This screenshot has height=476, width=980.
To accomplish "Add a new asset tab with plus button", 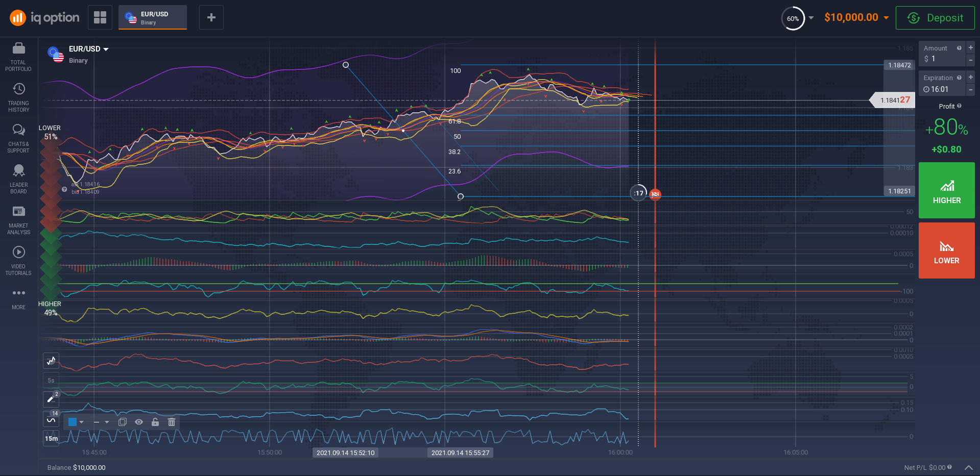I will [x=211, y=17].
